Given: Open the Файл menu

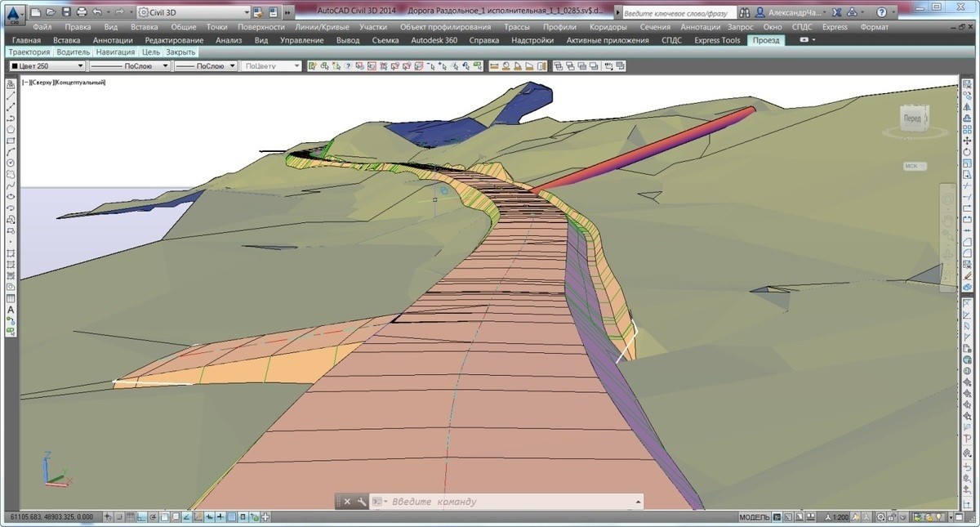Looking at the screenshot, I should coord(42,27).
